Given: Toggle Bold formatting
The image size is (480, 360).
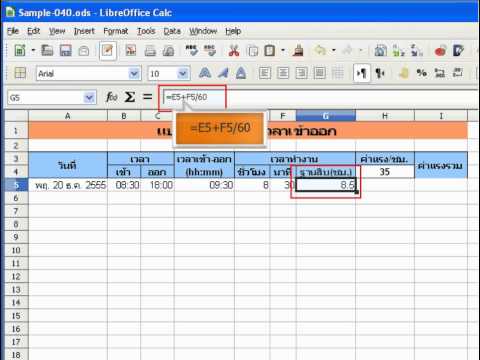Looking at the screenshot, I should click(205, 73).
